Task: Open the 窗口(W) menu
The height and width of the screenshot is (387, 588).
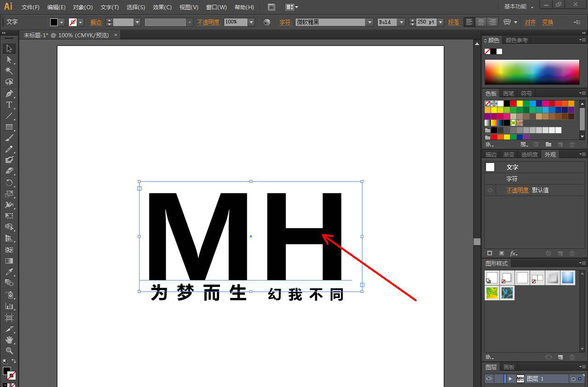Action: [x=216, y=7]
